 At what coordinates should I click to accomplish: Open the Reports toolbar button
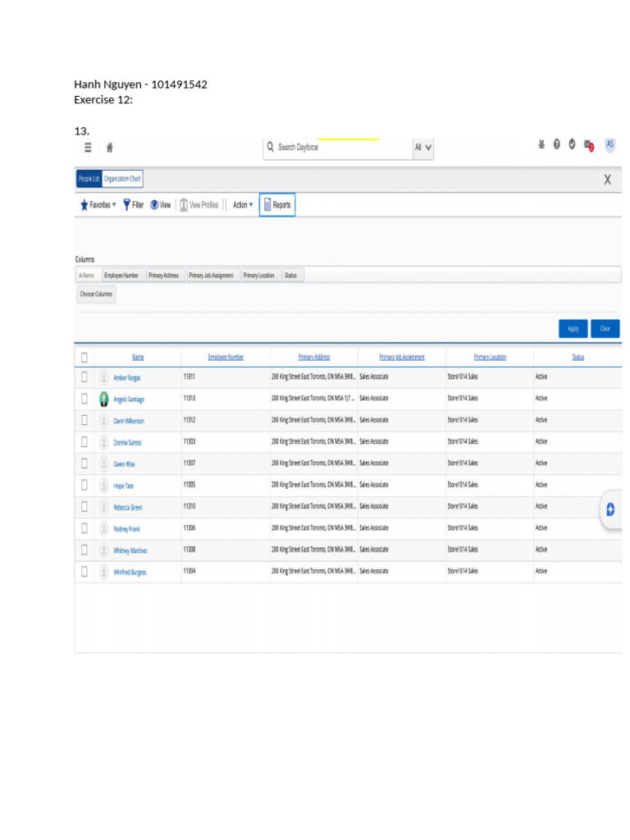point(276,205)
